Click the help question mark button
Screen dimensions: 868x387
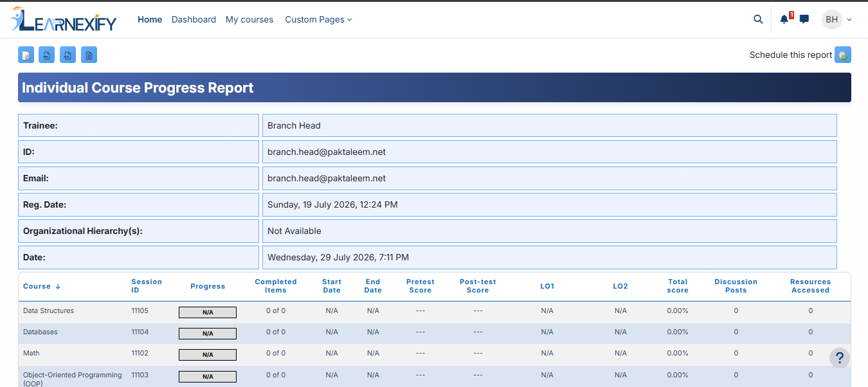(840, 358)
